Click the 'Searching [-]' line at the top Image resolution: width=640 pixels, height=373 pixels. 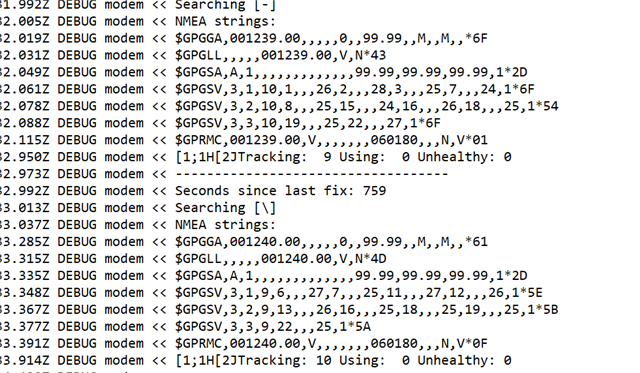[x=138, y=6]
